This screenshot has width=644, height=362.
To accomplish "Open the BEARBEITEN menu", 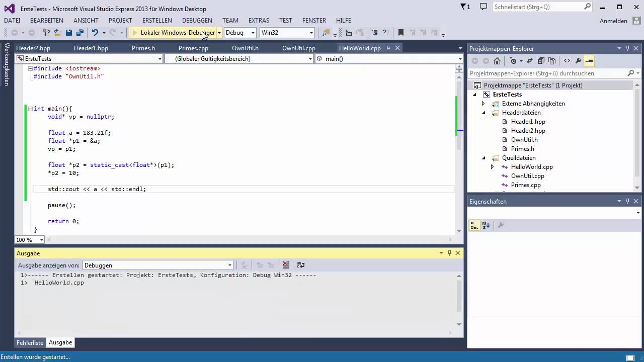I will pos(47,20).
